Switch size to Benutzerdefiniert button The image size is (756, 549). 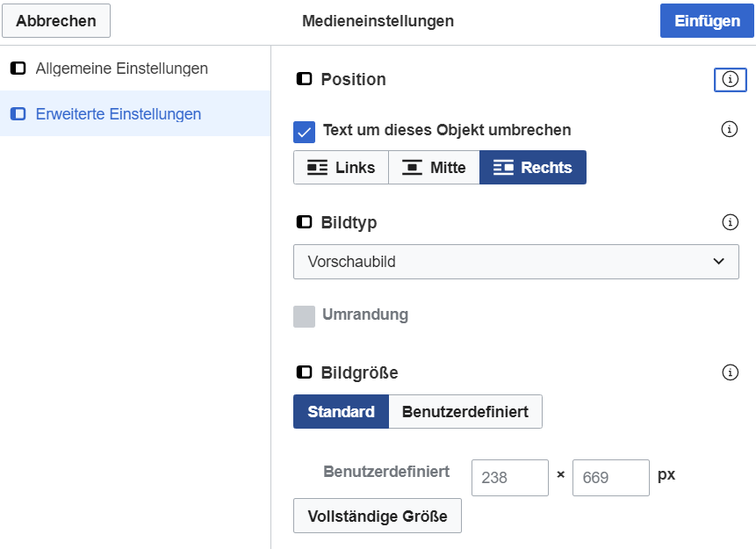click(x=465, y=411)
